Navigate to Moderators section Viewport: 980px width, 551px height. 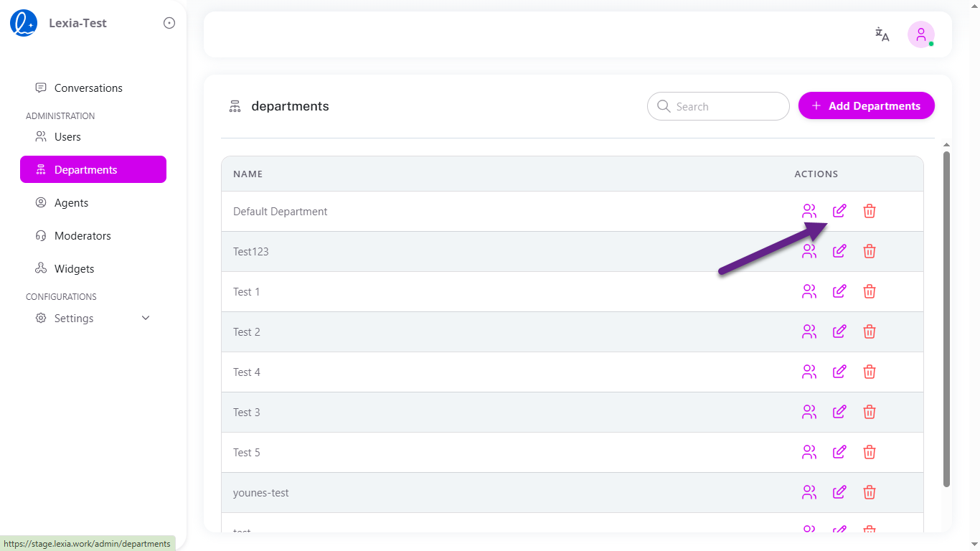pos(83,236)
